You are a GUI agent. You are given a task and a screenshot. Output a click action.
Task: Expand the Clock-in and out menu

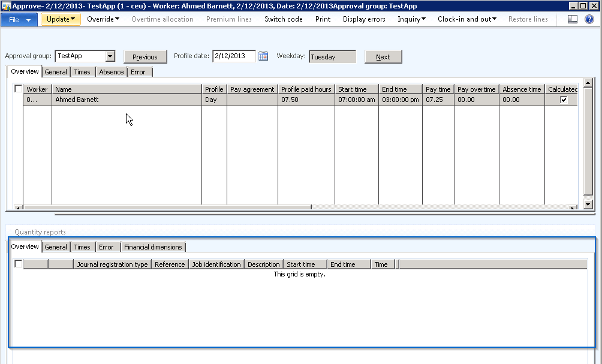coord(466,19)
